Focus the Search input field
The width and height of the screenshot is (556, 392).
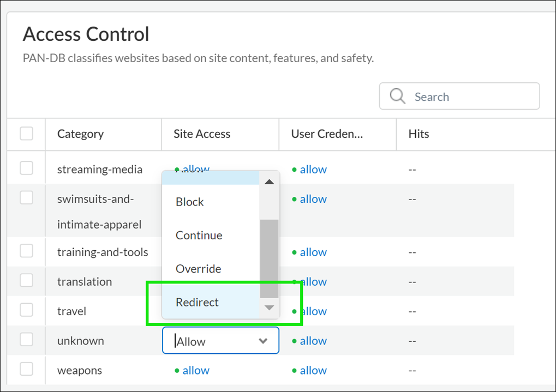(459, 96)
